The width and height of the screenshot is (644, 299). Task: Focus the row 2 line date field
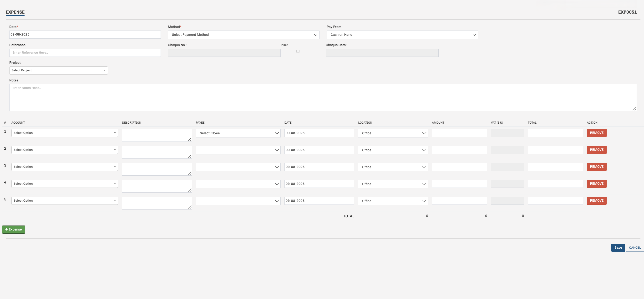tap(319, 150)
